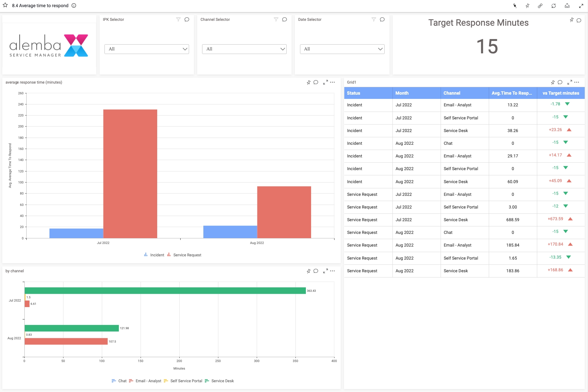Enter fullscreen mode for the dashboard
588x392 pixels.
(x=581, y=6)
